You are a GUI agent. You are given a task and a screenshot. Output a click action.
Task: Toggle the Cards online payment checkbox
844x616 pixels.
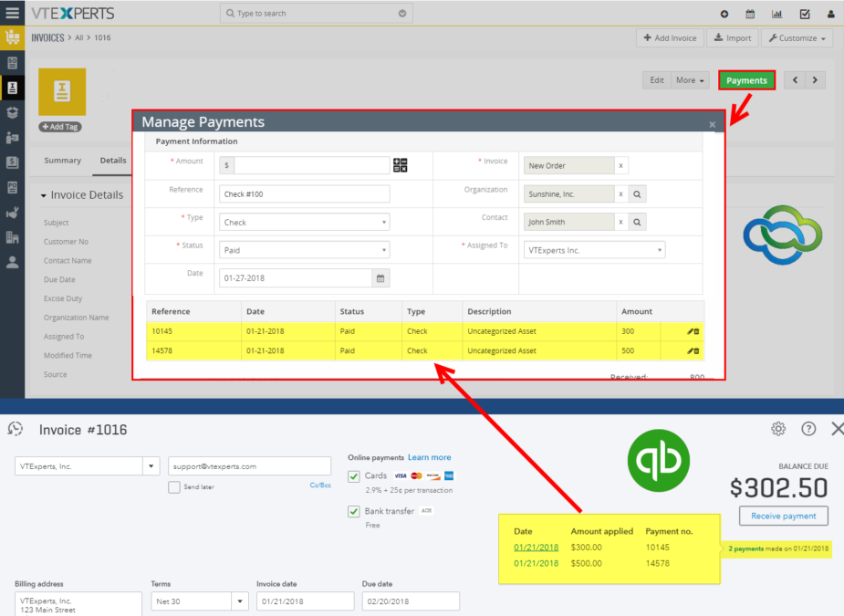tap(354, 476)
